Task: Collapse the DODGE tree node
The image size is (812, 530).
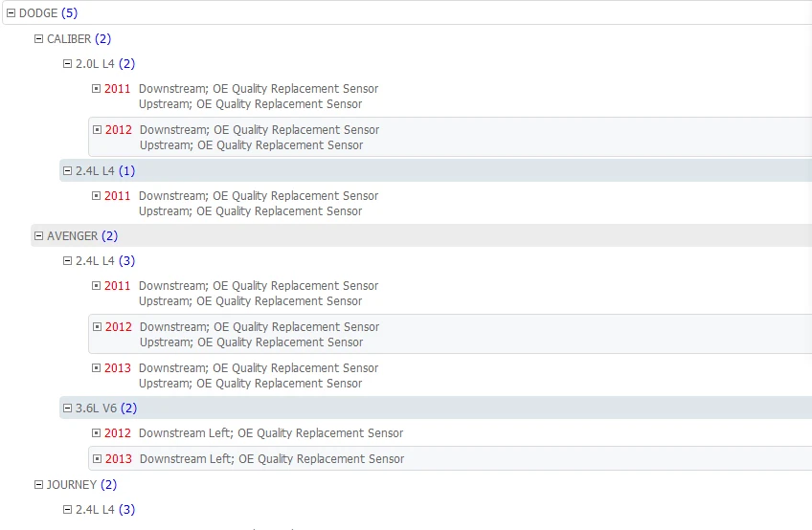Action: click(x=11, y=13)
